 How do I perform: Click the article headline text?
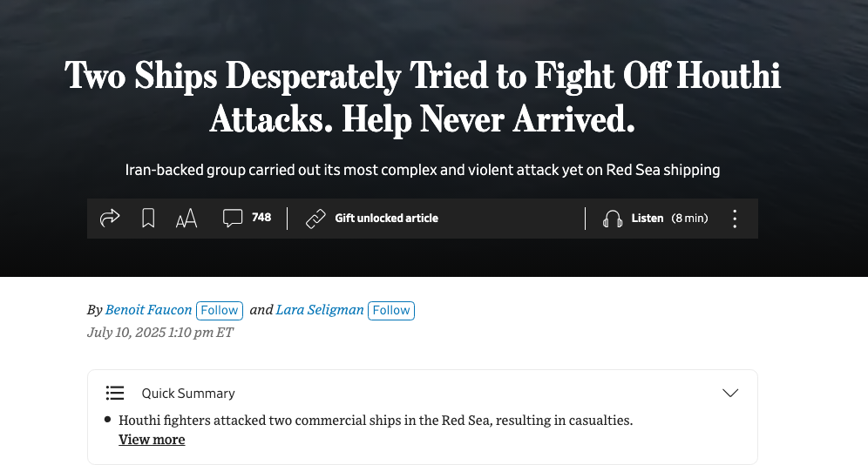pyautogui.click(x=423, y=98)
